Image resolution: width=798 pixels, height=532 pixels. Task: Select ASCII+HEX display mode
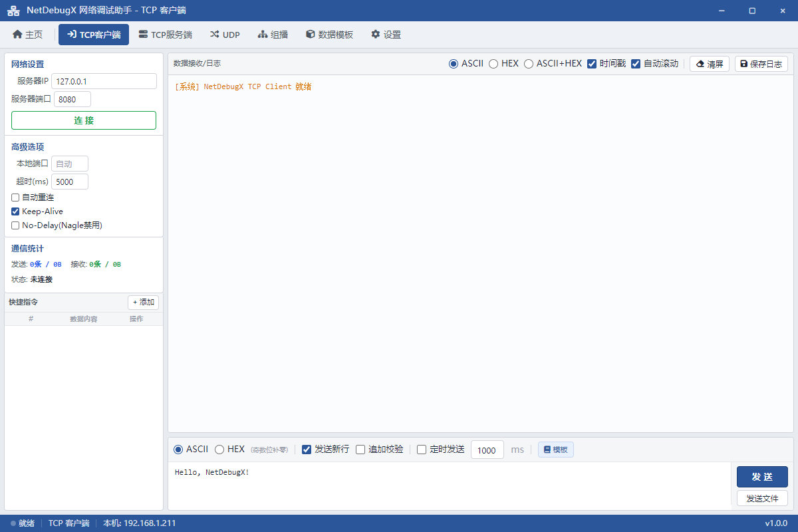point(529,64)
